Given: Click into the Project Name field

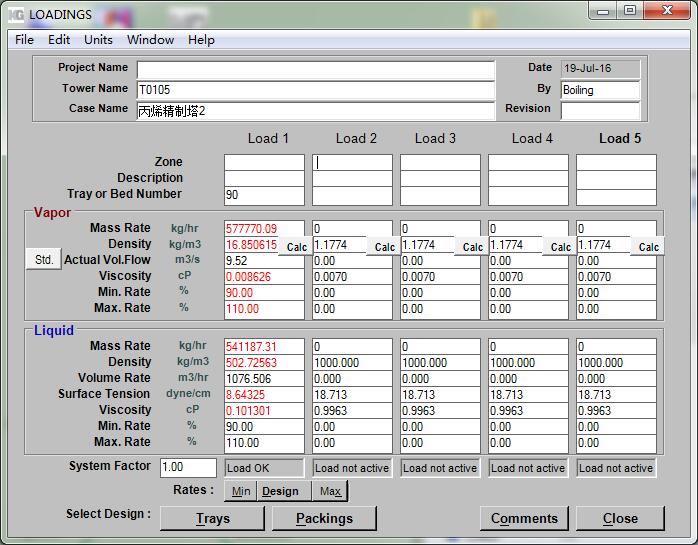Looking at the screenshot, I should (x=316, y=69).
